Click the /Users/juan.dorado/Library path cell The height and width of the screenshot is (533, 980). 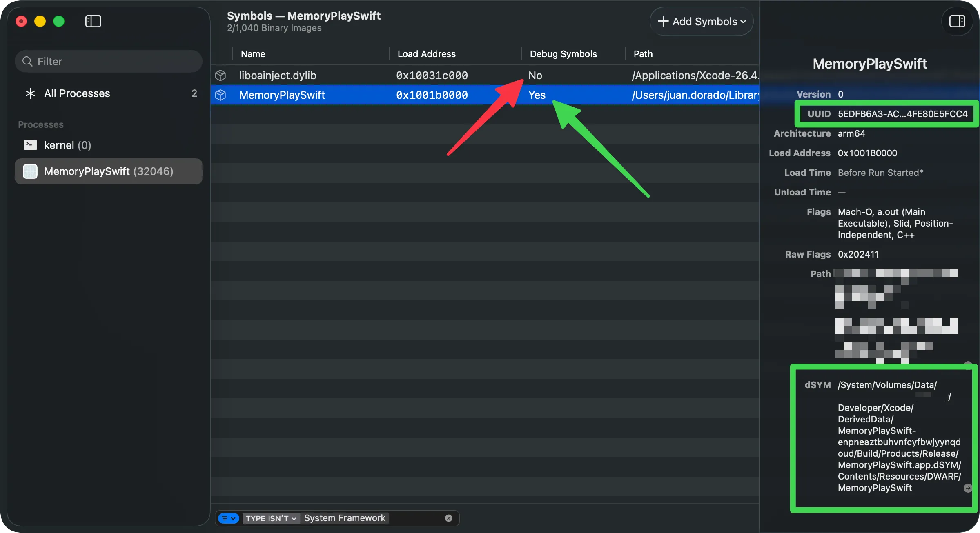[x=695, y=95]
